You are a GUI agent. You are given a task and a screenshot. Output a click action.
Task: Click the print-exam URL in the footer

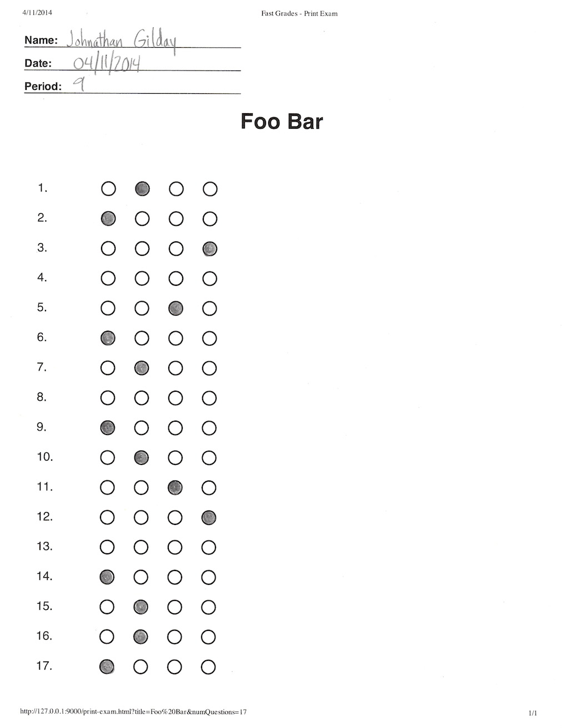[x=133, y=712]
